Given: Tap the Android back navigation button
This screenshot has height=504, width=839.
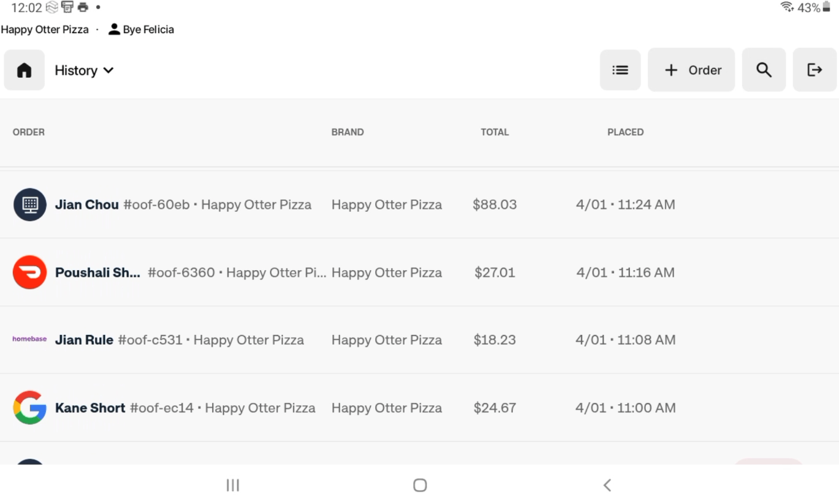Looking at the screenshot, I should click(607, 486).
